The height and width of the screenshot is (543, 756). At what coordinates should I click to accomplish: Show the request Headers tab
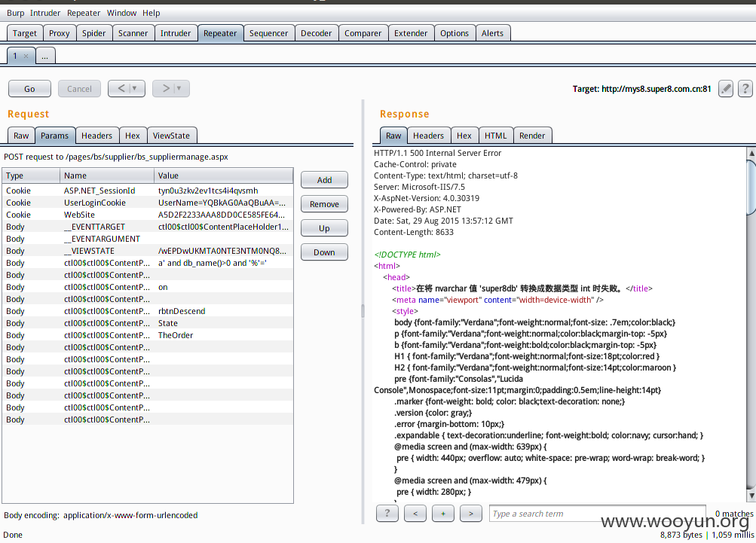pos(97,136)
